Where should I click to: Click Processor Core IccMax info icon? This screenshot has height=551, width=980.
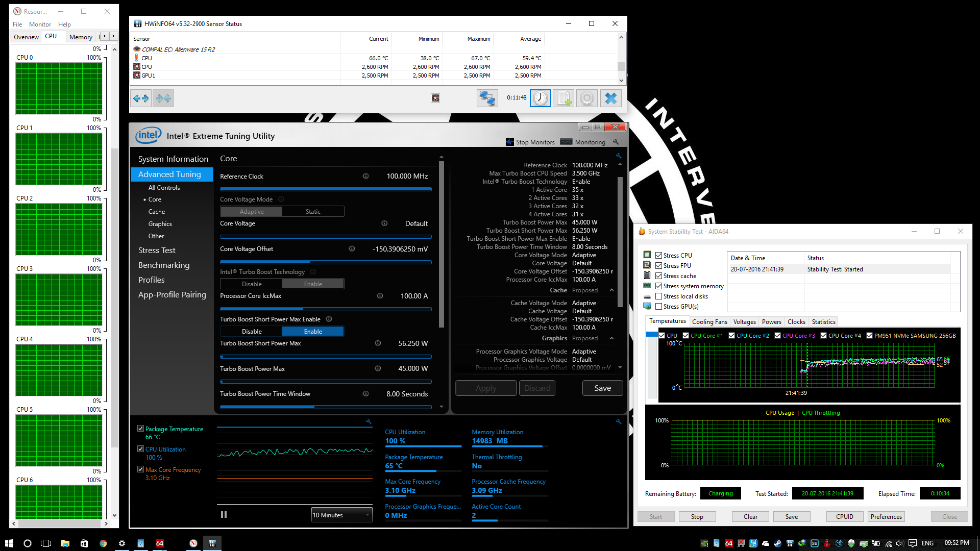pos(380,296)
